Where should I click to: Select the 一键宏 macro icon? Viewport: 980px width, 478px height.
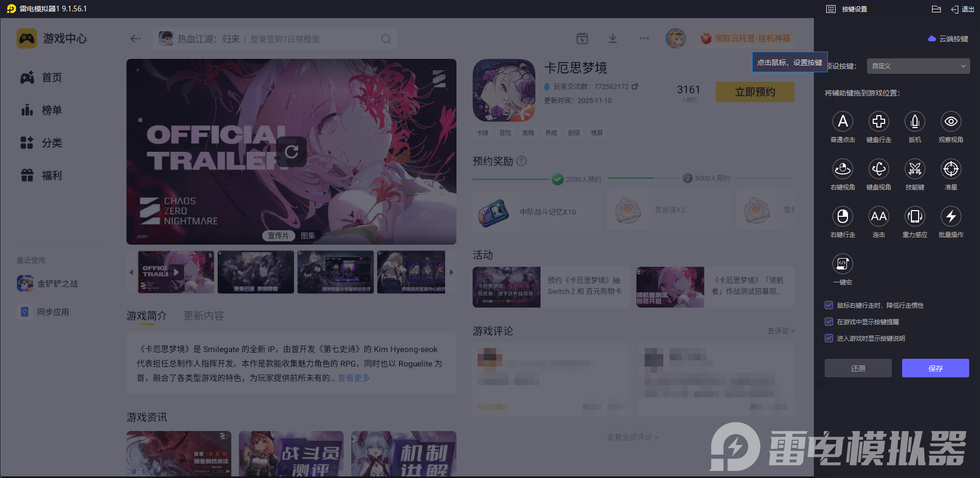click(x=843, y=264)
